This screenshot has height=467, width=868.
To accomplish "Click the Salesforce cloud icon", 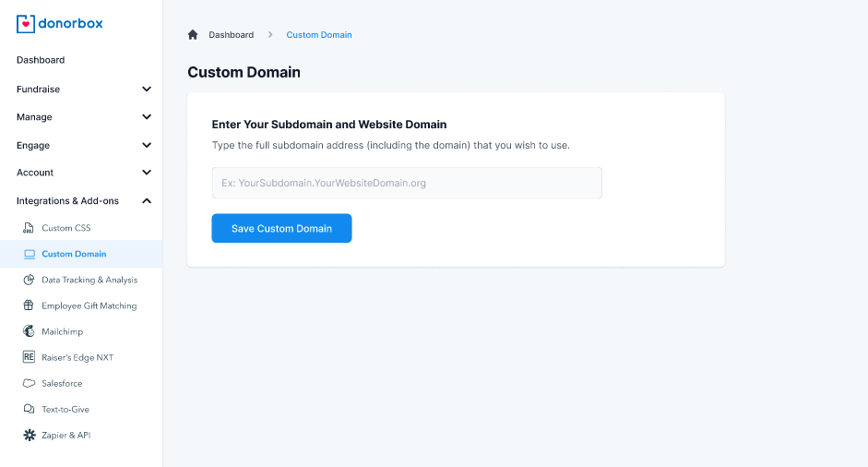I will point(29,383).
